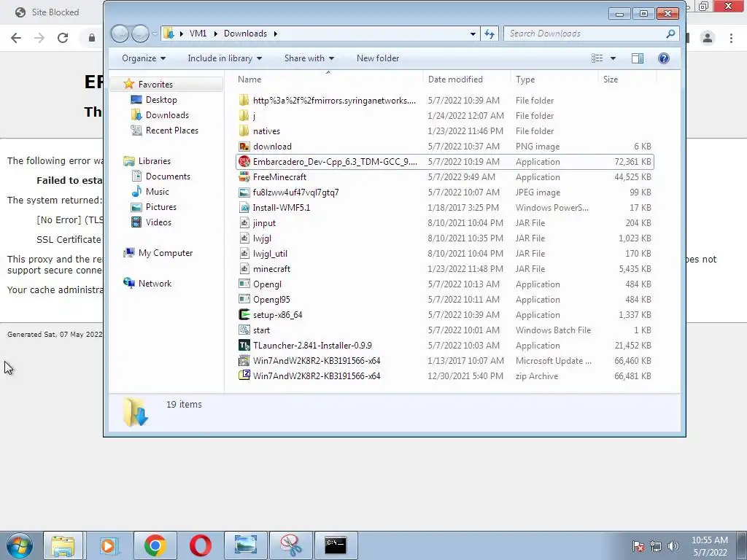Select the fu8lzww4uf47vql7gtq7 JPEG image icon
The image size is (747, 560).
244,192
